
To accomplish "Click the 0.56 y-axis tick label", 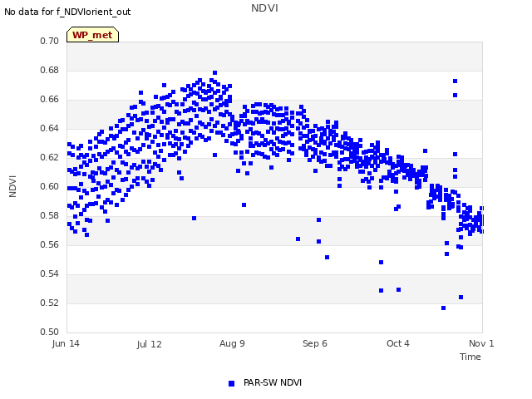I will coord(50,245).
